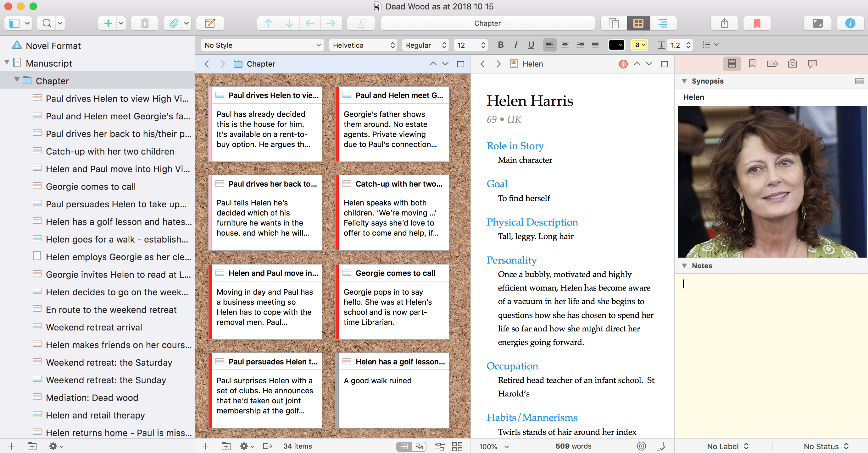This screenshot has height=453, width=868.
Task: Click the Compile share icon
Action: (x=725, y=23)
